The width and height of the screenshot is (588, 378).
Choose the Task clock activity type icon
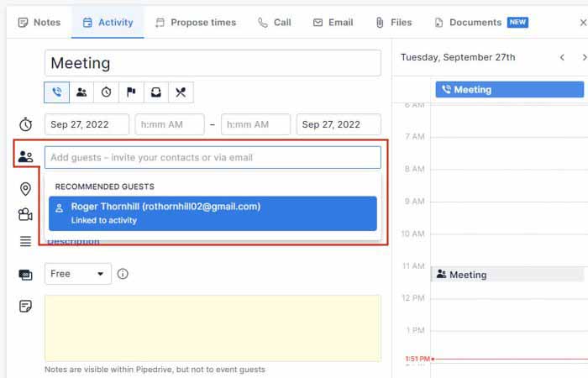click(x=106, y=92)
